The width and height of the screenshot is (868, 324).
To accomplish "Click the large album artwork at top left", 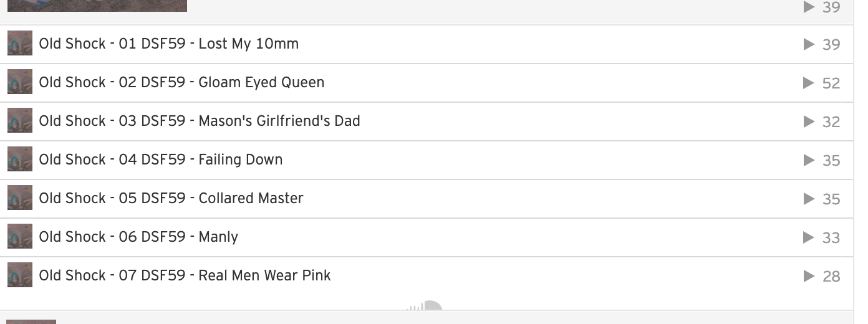I will 97,6.
